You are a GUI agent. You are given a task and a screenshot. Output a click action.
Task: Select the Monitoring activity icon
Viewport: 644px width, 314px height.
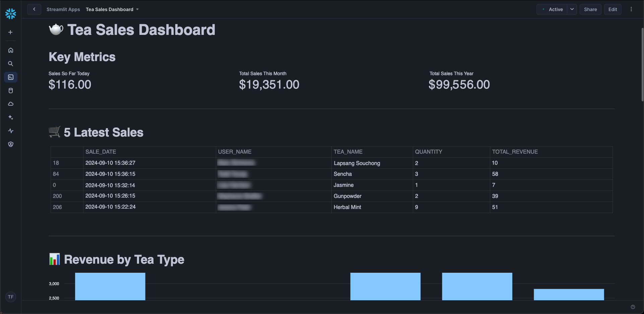10,130
